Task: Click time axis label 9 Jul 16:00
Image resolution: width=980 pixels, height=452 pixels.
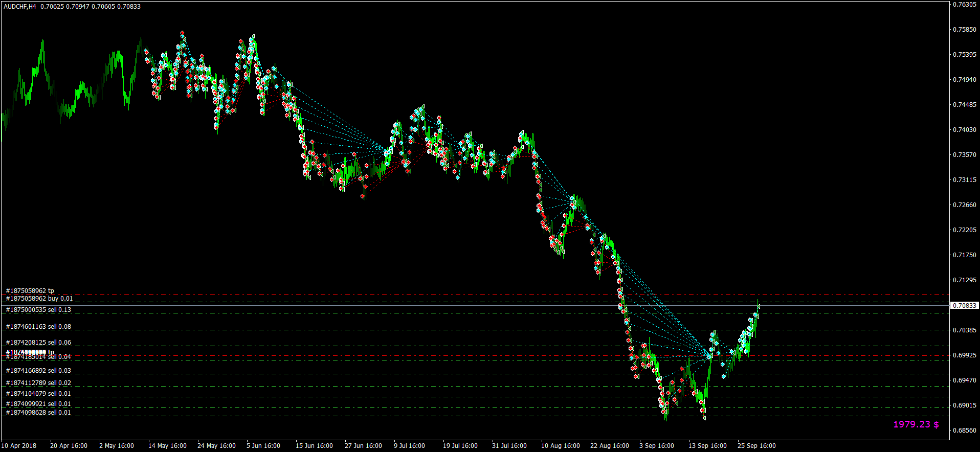Action: click(410, 446)
